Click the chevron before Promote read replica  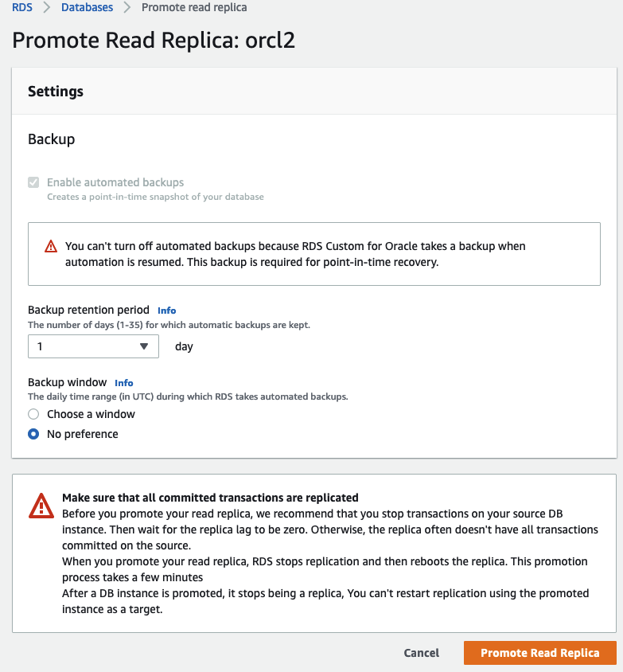point(127,7)
